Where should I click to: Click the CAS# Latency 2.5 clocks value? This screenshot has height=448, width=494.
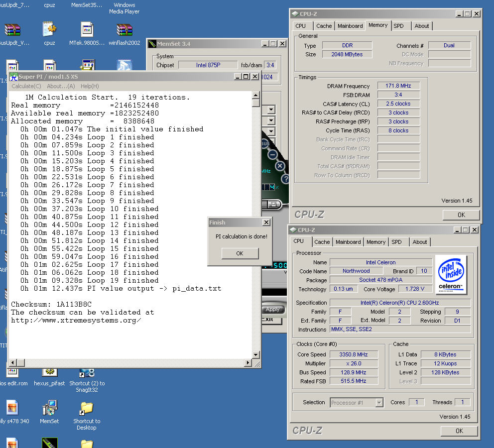click(398, 104)
